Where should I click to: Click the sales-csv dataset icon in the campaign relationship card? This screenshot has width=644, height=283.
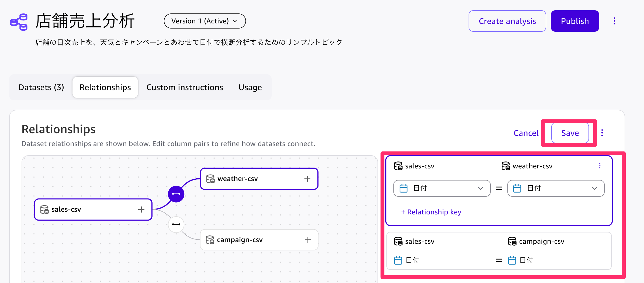[398, 241]
